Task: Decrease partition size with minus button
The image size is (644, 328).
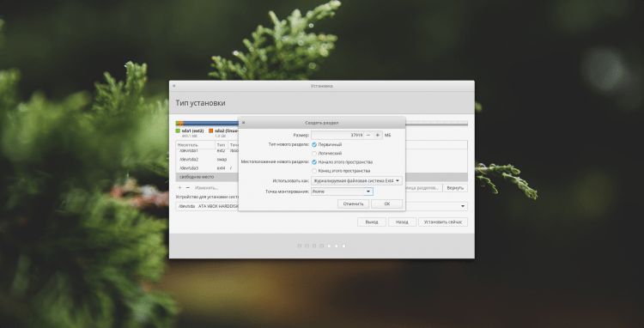Action: pos(368,135)
